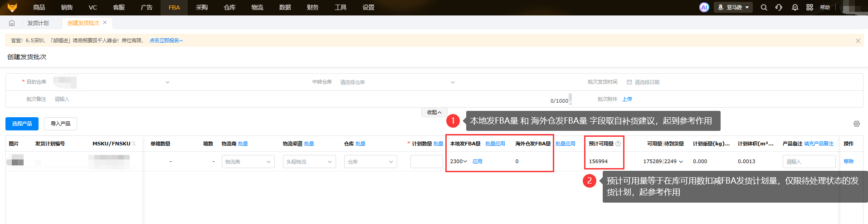Click the 预计可用量 help icon
This screenshot has width=868, height=224.
click(618, 144)
